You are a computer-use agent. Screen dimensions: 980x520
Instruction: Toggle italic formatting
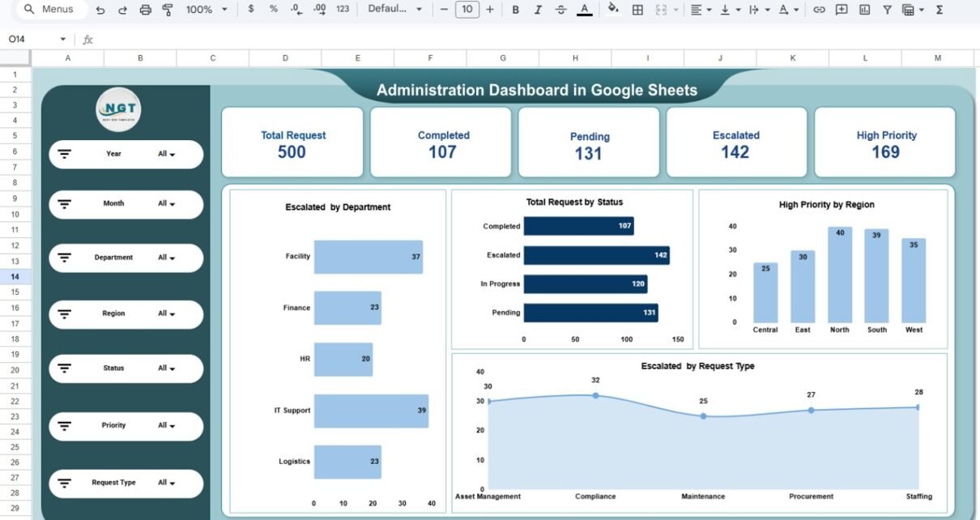(538, 10)
